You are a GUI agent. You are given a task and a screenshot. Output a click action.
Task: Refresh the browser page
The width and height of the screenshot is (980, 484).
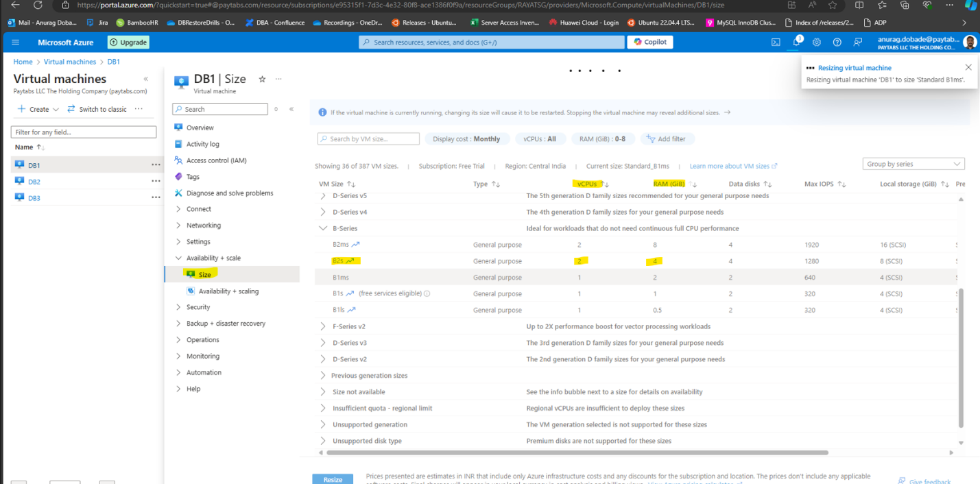(x=37, y=5)
